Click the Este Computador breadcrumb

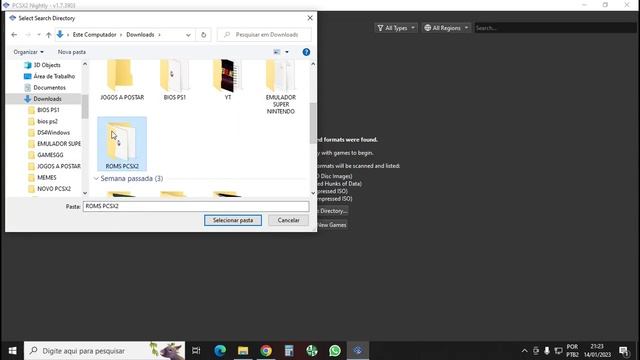(94, 35)
